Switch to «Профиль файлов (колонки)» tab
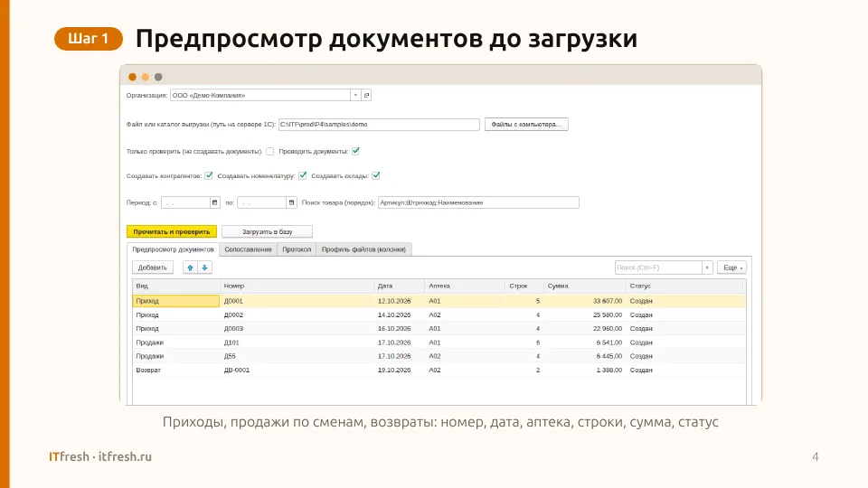The image size is (868, 488). pos(363,249)
